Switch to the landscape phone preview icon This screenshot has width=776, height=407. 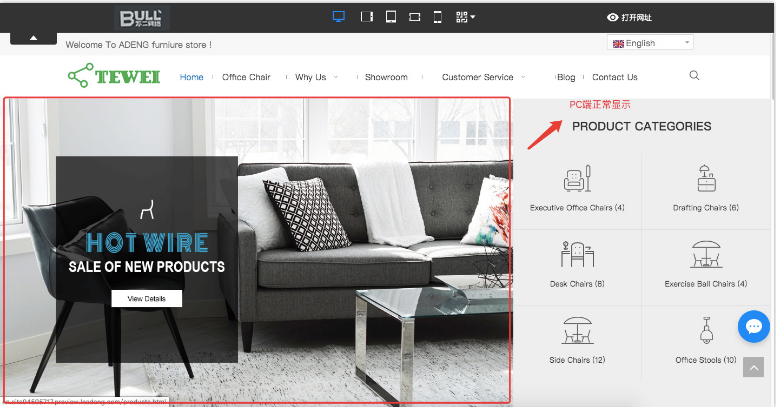point(414,17)
